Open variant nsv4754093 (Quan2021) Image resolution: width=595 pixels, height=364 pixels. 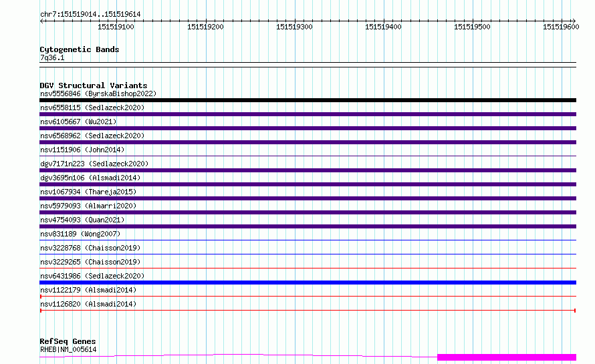click(x=82, y=220)
